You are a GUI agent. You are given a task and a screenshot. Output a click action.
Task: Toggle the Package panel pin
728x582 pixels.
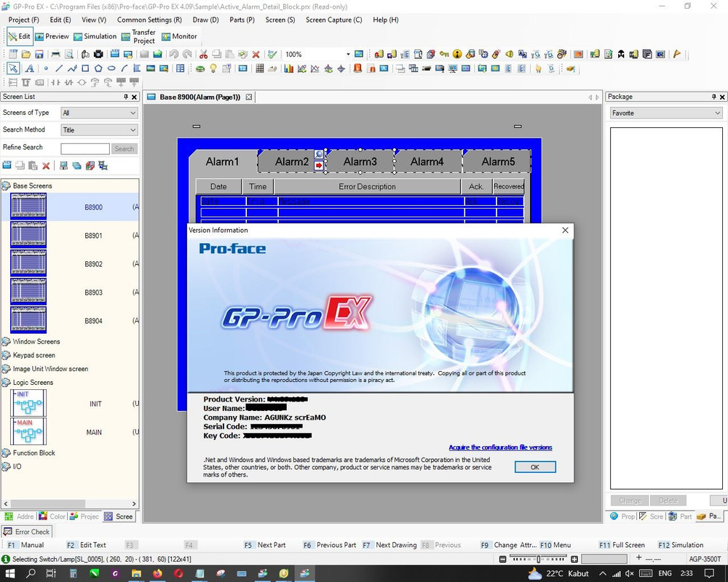click(714, 97)
